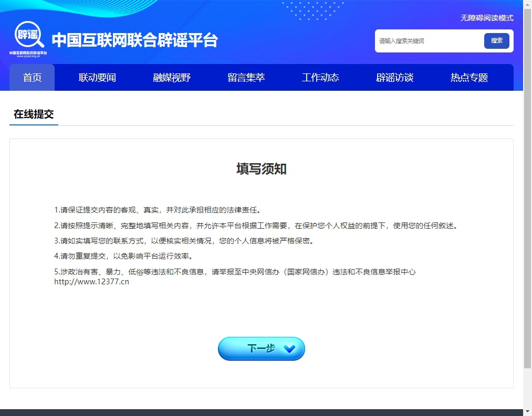This screenshot has width=532, height=416.
Task: Click rule 1 text about 法律责任
Action: coord(159,210)
